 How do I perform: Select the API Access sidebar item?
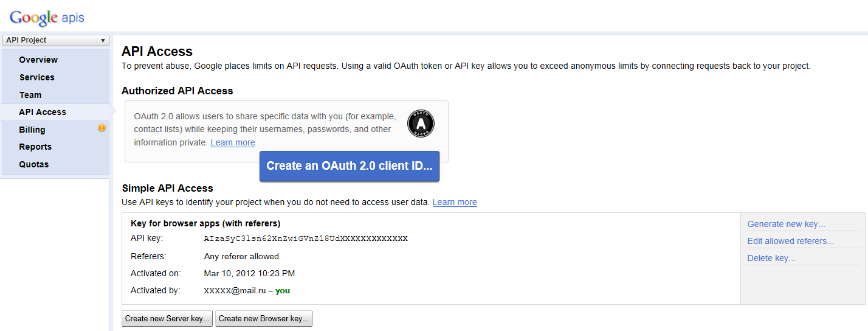[x=43, y=112]
